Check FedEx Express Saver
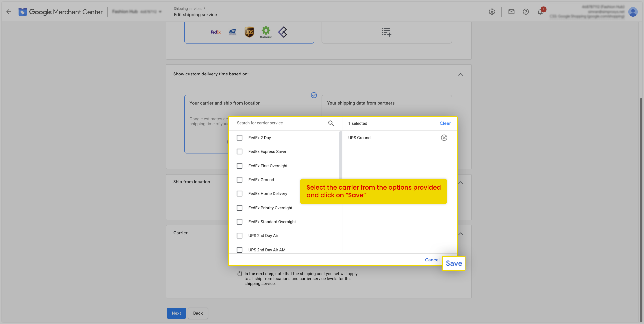 tap(239, 152)
